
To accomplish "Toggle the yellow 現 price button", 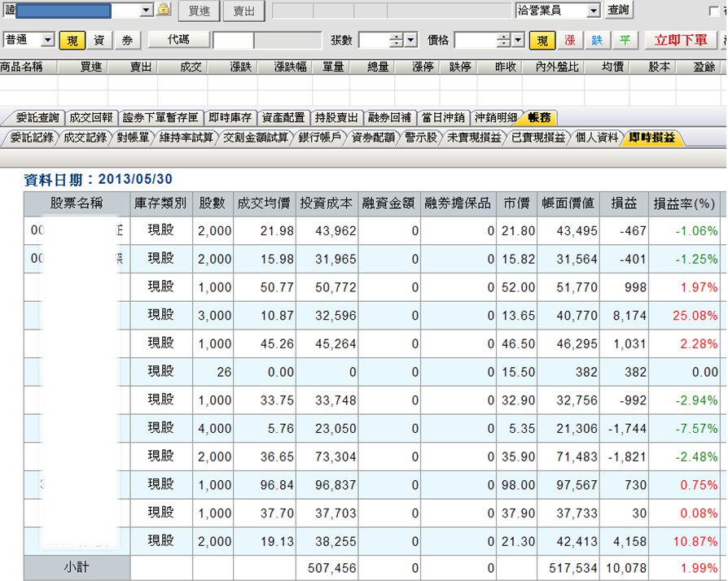I will point(542,40).
